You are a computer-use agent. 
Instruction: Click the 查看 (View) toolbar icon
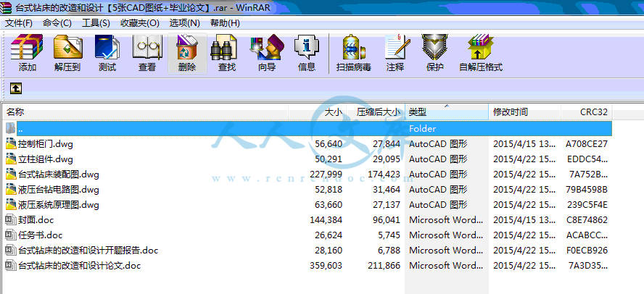[x=147, y=47]
